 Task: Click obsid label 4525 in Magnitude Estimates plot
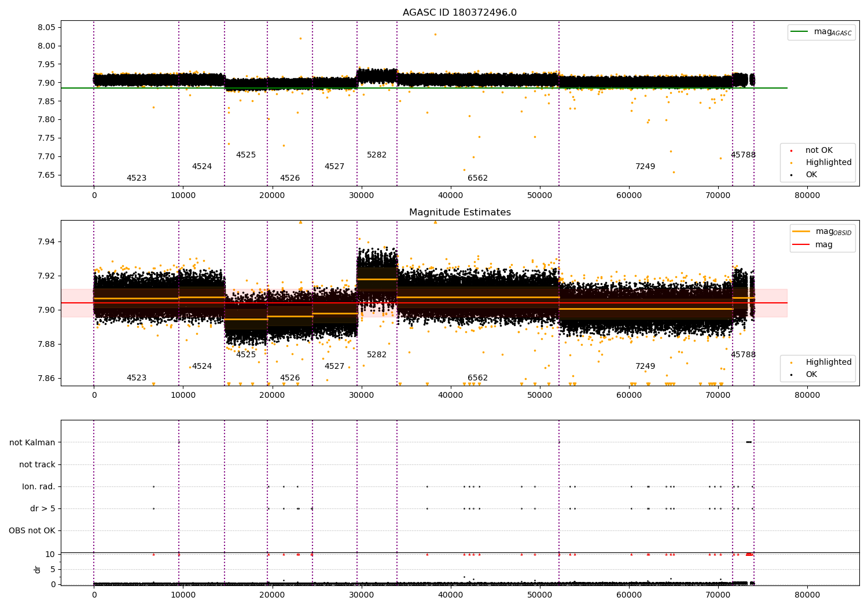pos(246,355)
